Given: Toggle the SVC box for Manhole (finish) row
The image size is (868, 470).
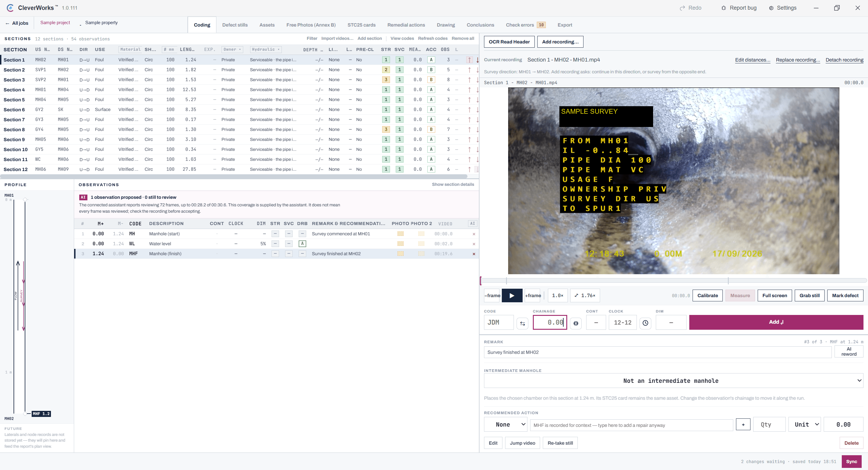Looking at the screenshot, I should [289, 253].
